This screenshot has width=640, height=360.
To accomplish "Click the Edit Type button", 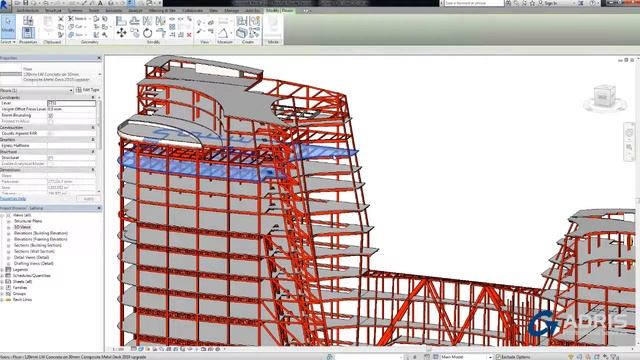I will click(x=88, y=90).
